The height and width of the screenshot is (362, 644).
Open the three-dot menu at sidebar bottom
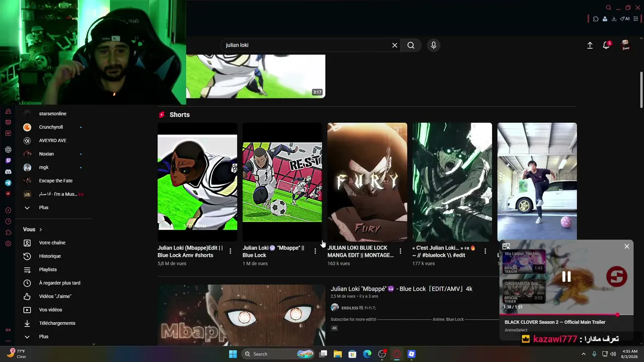[8, 342]
